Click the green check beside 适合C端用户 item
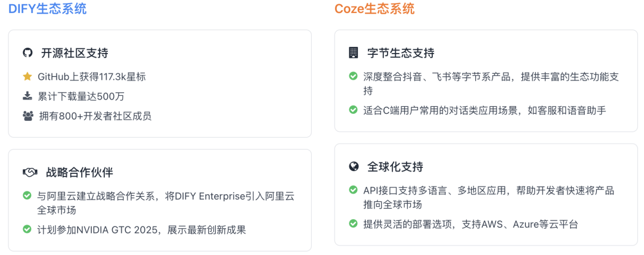The width and height of the screenshot is (644, 255). 354,110
